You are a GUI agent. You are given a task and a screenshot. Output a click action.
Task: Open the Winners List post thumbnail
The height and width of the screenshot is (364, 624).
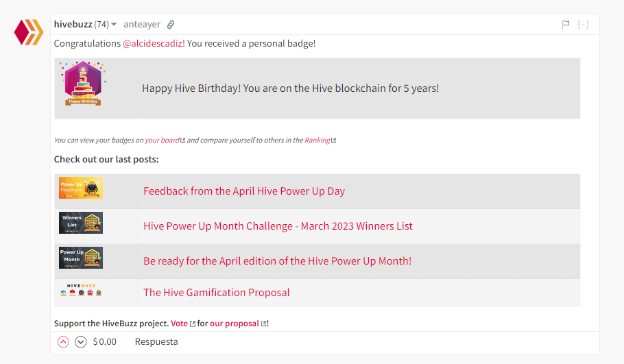pyautogui.click(x=81, y=223)
